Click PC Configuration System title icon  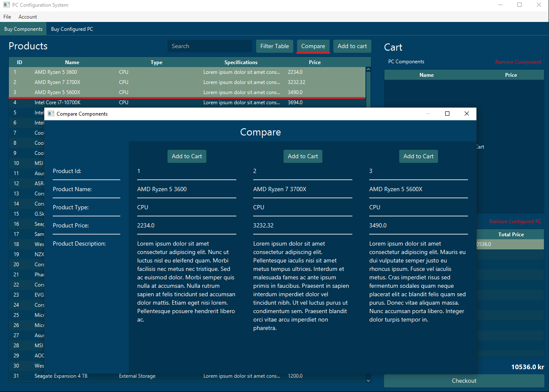click(6, 5)
